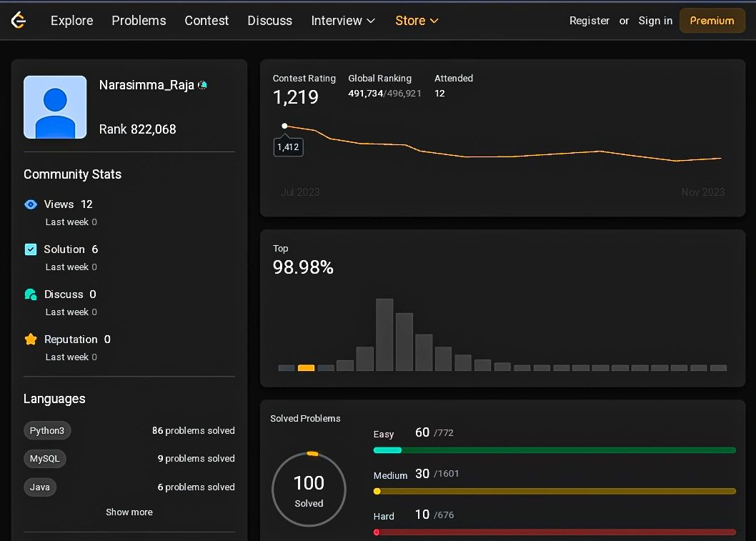The height and width of the screenshot is (541, 756).
Task: Click the Discuss chat bubble icon
Action: click(31, 294)
